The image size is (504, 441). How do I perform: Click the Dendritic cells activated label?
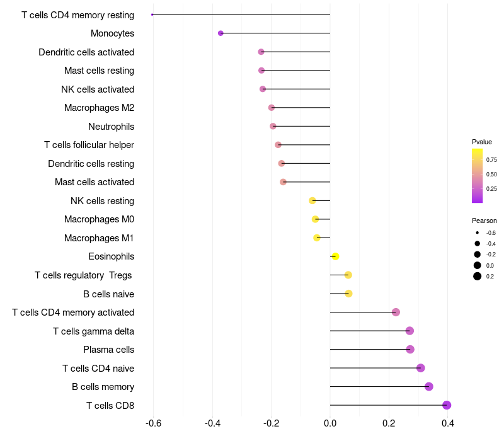[x=86, y=52]
